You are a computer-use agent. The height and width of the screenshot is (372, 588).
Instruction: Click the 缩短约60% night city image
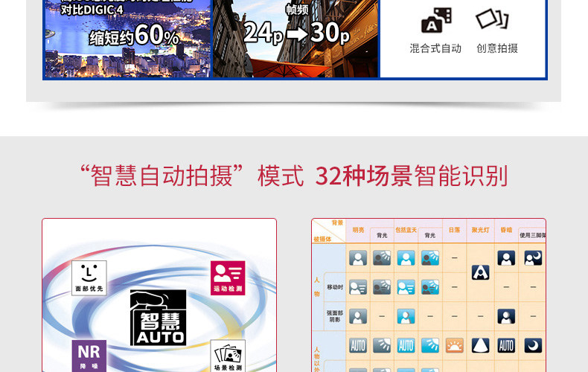[x=128, y=39]
